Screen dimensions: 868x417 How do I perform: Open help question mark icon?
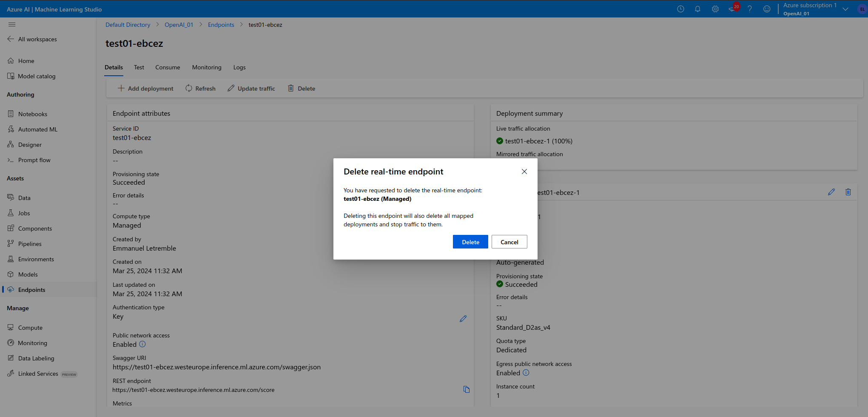[750, 9]
